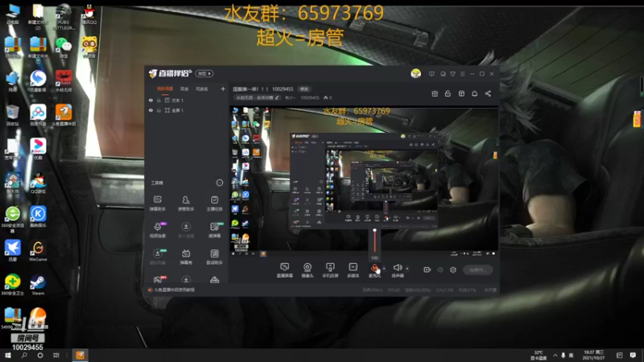
Task: Select the 文本 1 source row
Action: point(187,100)
